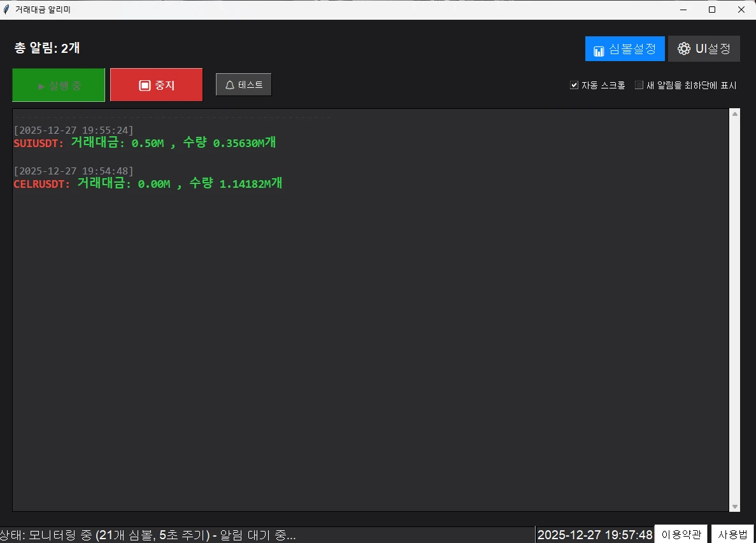Click the 거래대금: 0.50M value
Screen dimensions: 756x543
(x=117, y=142)
